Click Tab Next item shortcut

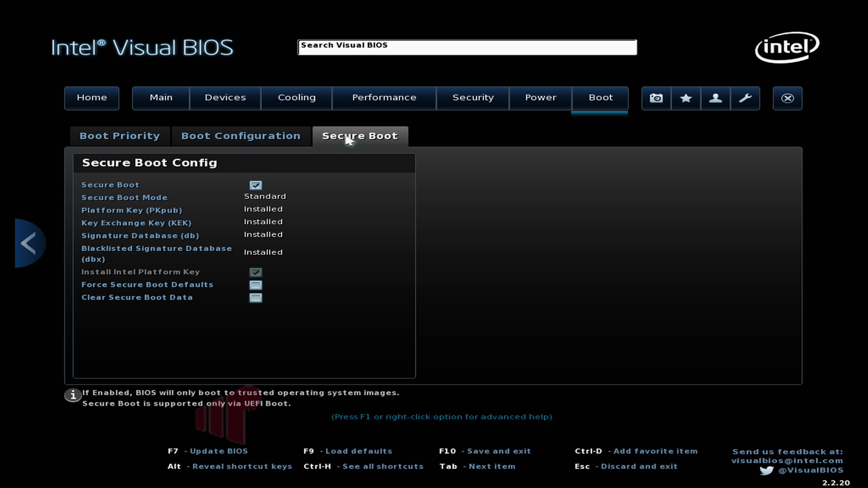[477, 466]
